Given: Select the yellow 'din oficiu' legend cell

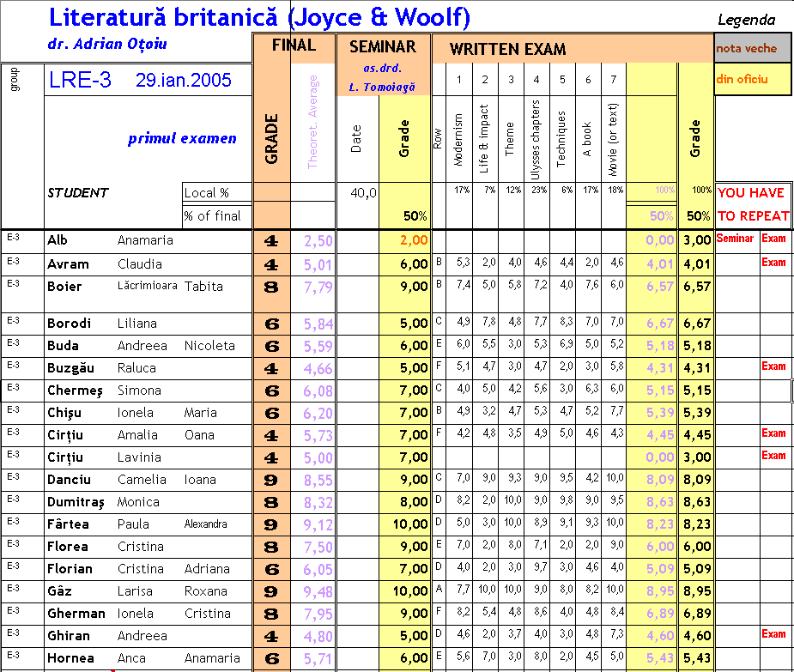Looking at the screenshot, I should coord(753,79).
